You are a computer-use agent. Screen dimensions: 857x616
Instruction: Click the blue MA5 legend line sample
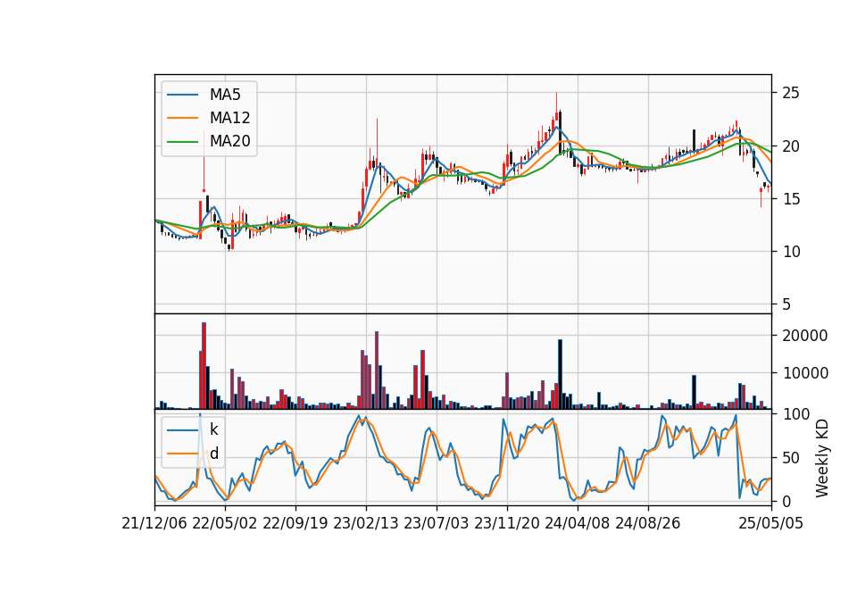pyautogui.click(x=182, y=96)
